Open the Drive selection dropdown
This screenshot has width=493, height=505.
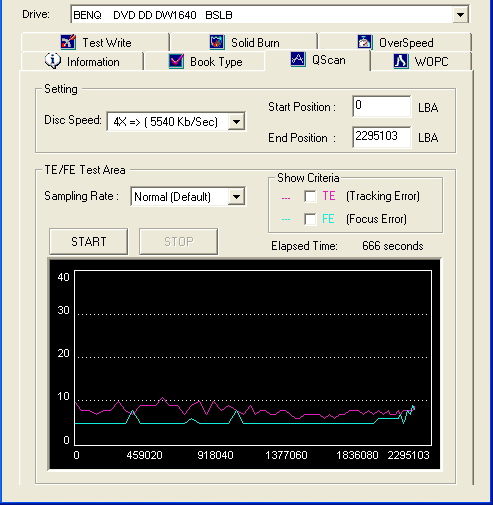pyautogui.click(x=460, y=15)
